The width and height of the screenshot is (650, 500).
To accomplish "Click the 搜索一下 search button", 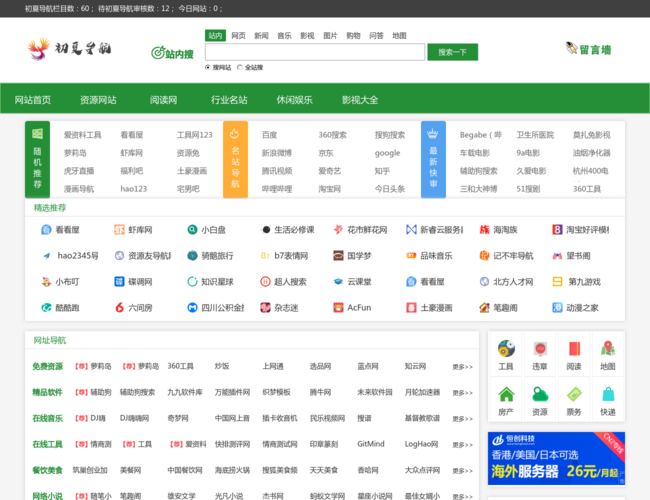I will (x=453, y=52).
